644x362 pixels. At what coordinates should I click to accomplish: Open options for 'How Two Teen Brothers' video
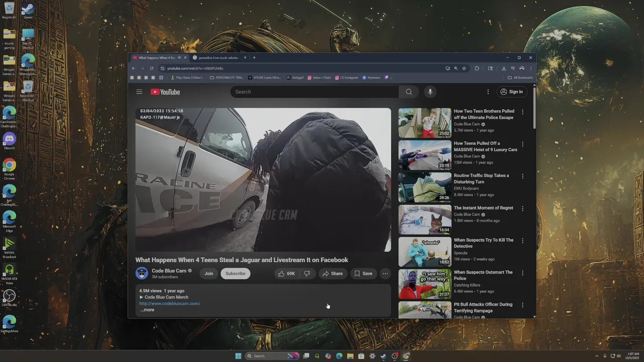coord(522,112)
